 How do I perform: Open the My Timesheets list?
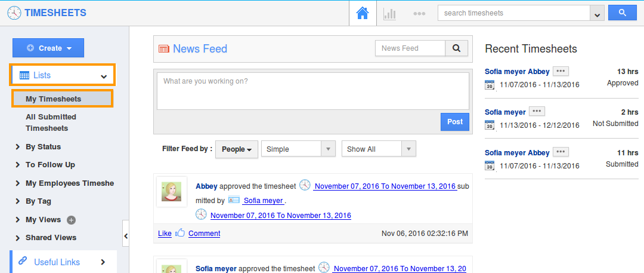[x=62, y=99]
